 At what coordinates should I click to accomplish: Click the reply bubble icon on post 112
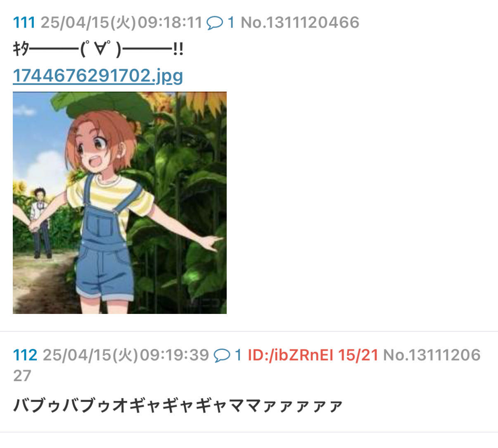(222, 355)
